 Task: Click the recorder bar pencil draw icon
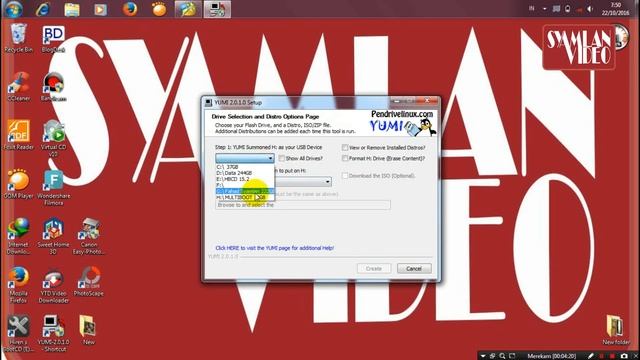591,356
